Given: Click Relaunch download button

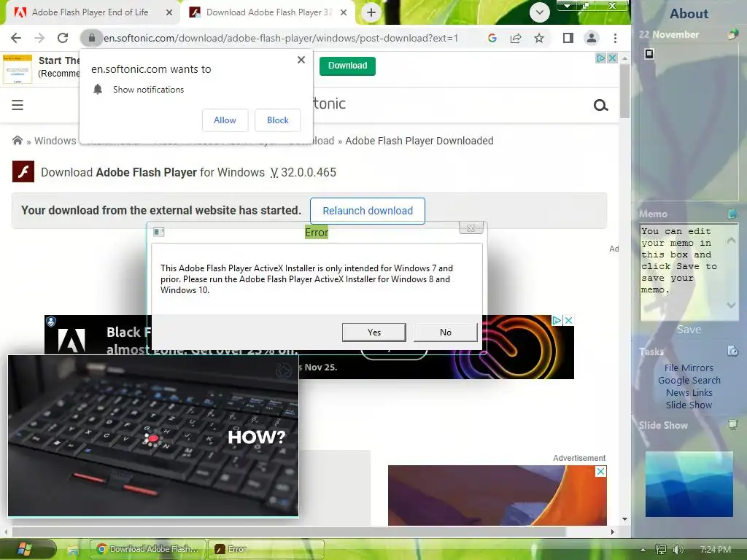Looking at the screenshot, I should click(x=368, y=211).
